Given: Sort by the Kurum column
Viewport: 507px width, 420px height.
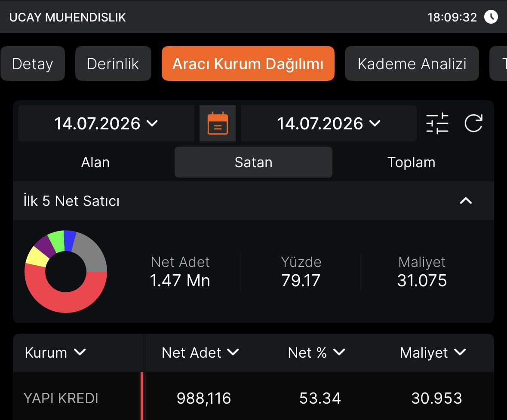Looking at the screenshot, I should point(55,353).
